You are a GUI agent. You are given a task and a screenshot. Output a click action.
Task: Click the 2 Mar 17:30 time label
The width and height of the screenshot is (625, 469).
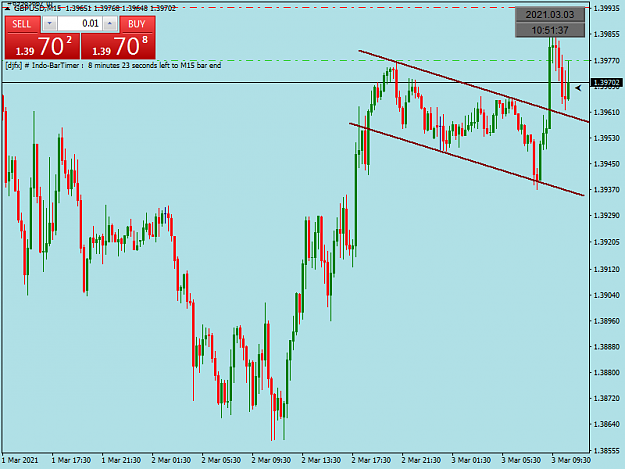(371, 460)
